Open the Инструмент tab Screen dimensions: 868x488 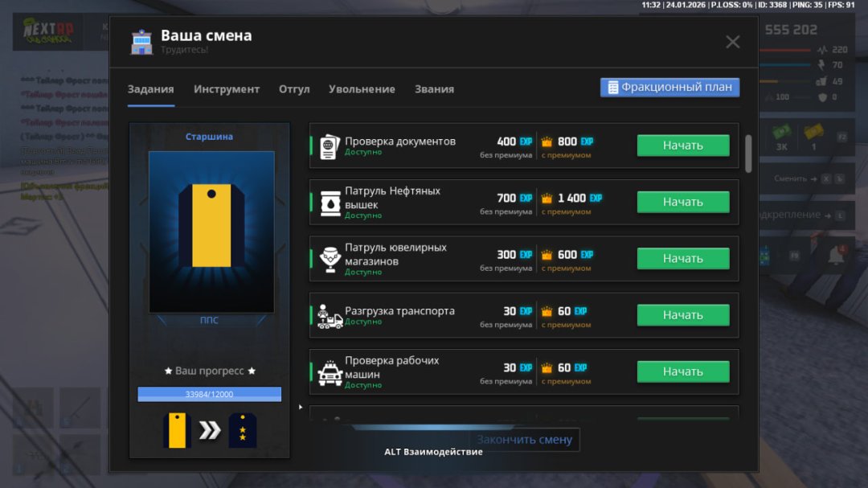point(227,89)
